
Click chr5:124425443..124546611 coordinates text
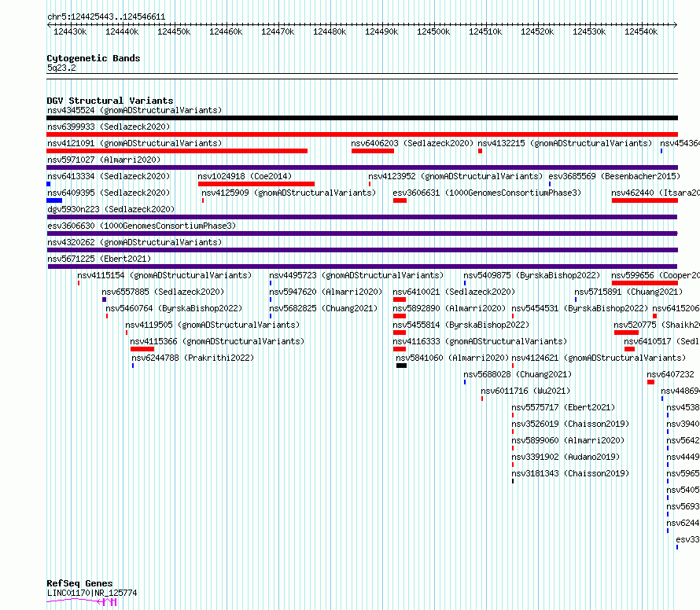coord(106,17)
